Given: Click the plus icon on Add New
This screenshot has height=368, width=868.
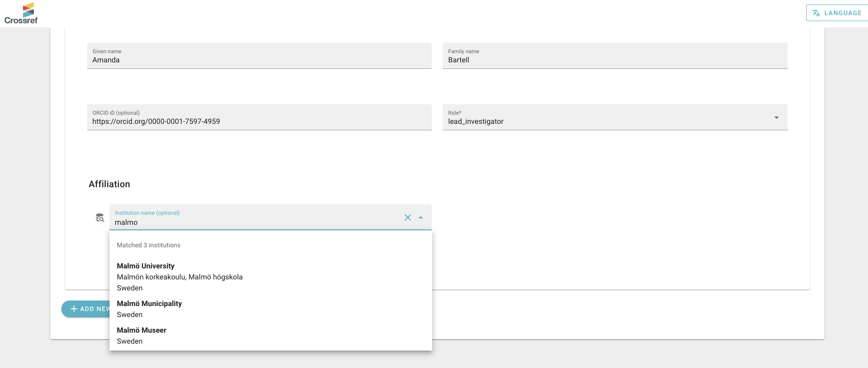Looking at the screenshot, I should pyautogui.click(x=74, y=309).
